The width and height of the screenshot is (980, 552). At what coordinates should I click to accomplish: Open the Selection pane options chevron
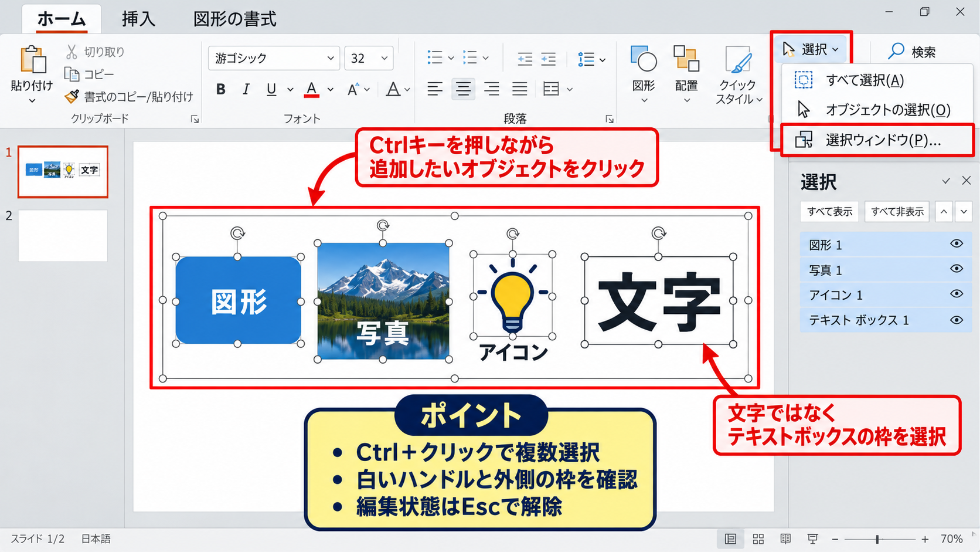pos(945,181)
